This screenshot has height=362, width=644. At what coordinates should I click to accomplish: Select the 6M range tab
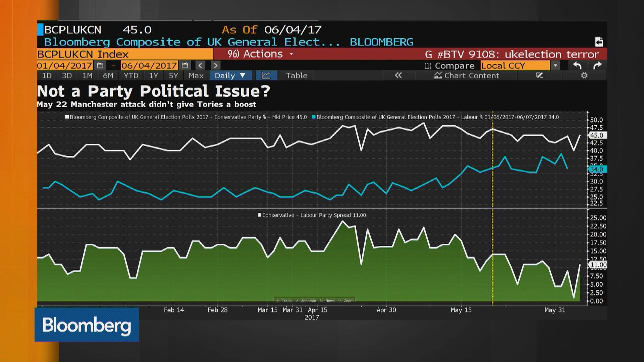tap(108, 75)
